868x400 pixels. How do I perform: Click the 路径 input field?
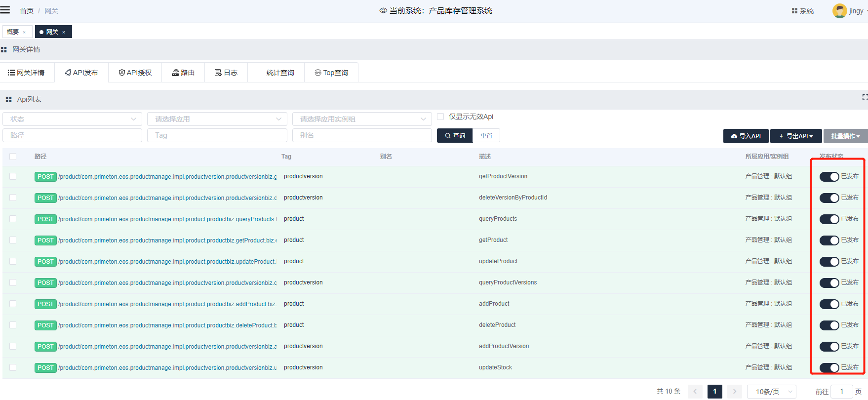click(x=72, y=135)
